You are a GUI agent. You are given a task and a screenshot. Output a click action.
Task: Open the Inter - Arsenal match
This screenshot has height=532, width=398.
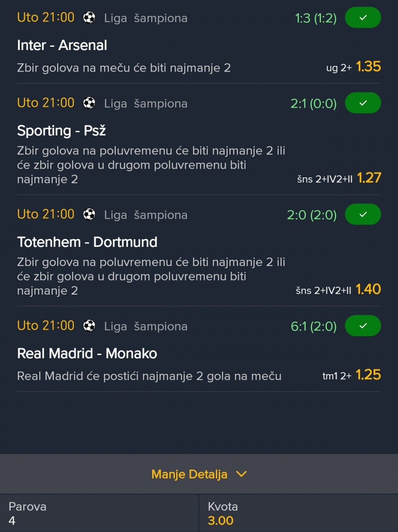click(x=62, y=45)
